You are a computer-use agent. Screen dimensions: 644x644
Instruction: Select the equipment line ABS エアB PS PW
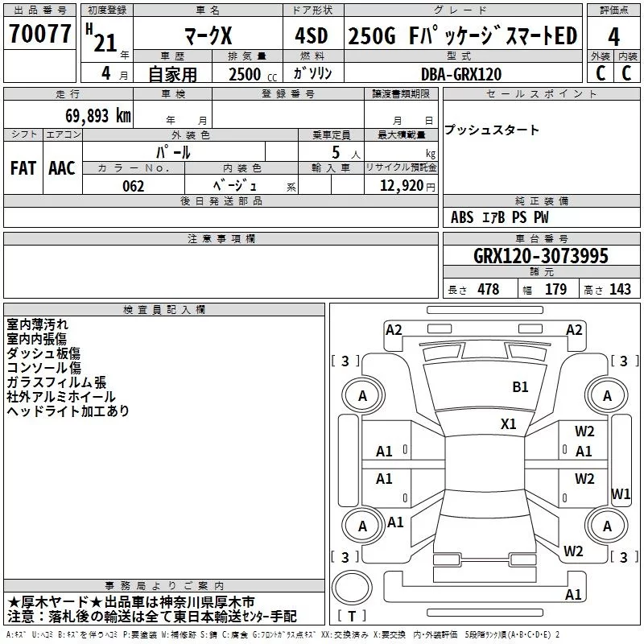pyautogui.click(x=499, y=217)
